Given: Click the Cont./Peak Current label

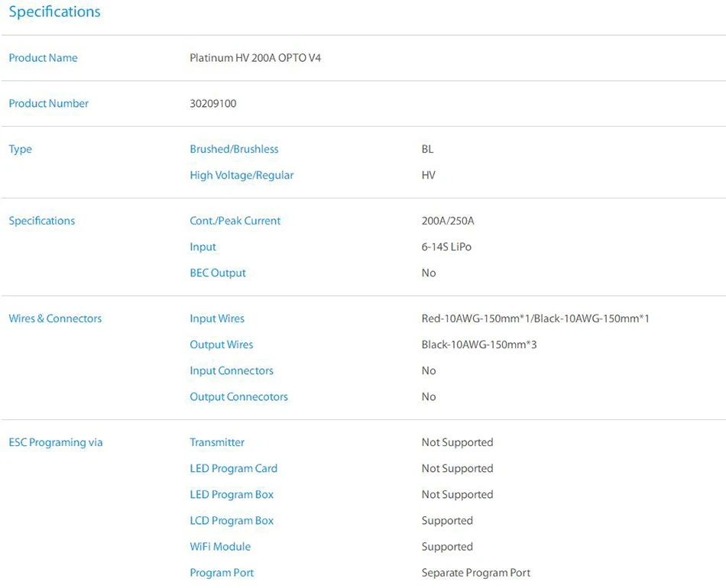Looking at the screenshot, I should click(x=235, y=221).
